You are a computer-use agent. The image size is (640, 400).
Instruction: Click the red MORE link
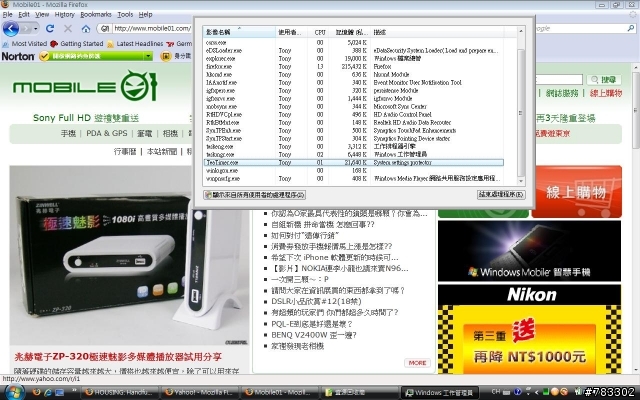pos(417,363)
